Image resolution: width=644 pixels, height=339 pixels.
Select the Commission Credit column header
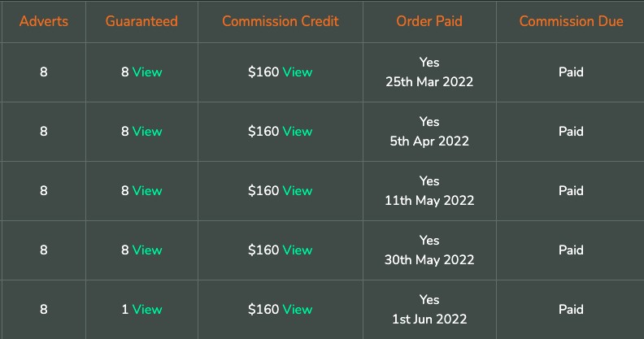point(281,21)
